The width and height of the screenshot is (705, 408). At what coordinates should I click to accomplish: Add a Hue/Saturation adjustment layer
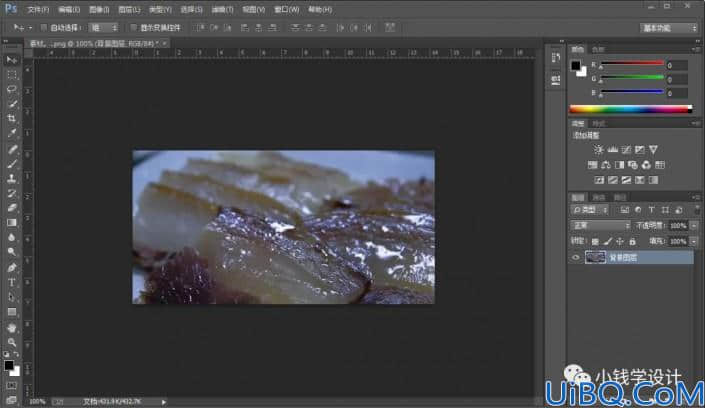(593, 165)
